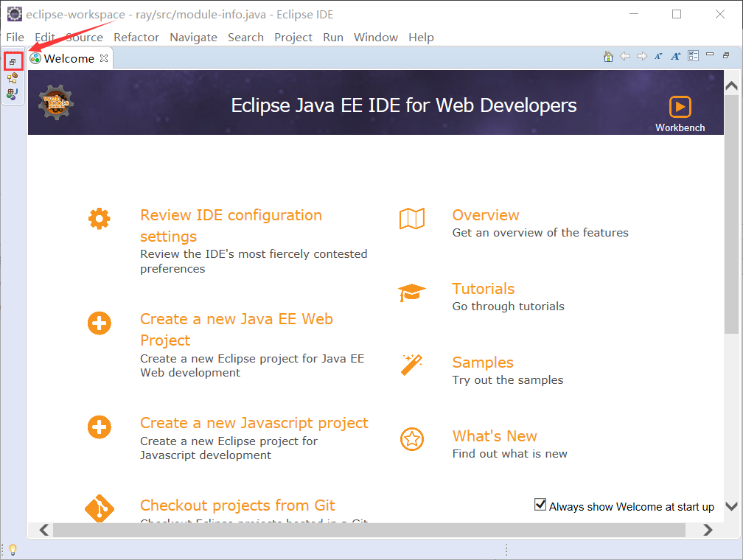The height and width of the screenshot is (560, 743).
Task: Magnify font size with large A icon
Action: pos(676,57)
